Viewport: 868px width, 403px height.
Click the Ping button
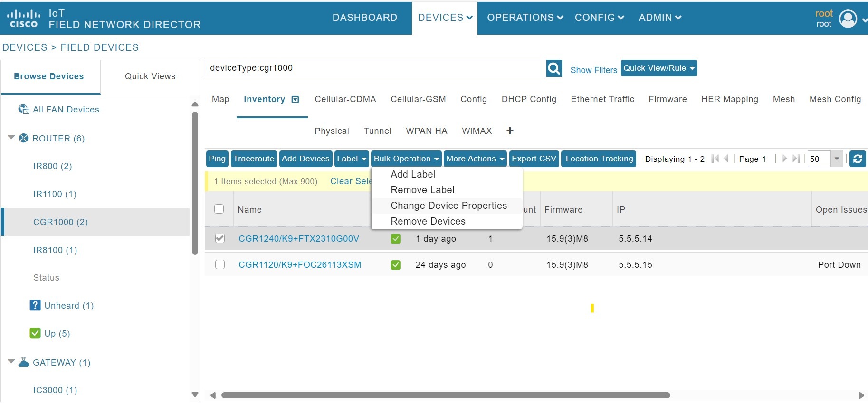[x=217, y=159]
